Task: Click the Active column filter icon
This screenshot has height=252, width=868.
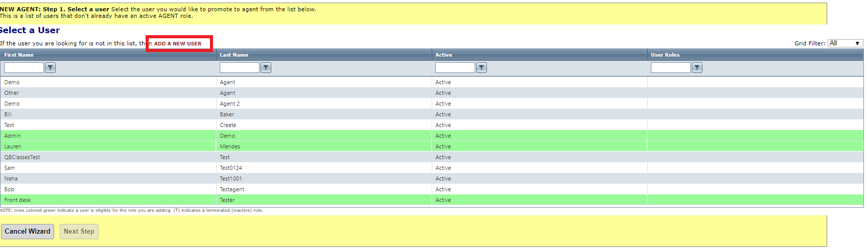Action: tap(481, 67)
